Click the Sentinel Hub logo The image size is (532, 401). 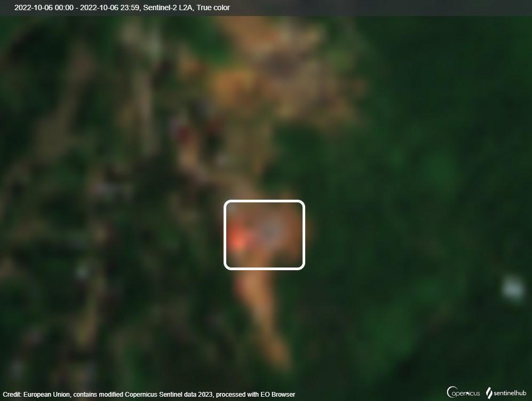tap(506, 393)
